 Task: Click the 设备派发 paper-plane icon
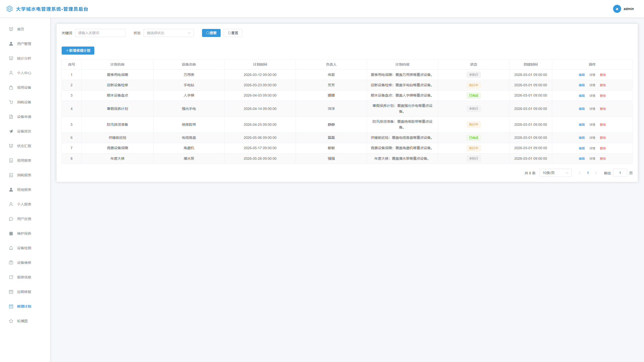click(11, 131)
